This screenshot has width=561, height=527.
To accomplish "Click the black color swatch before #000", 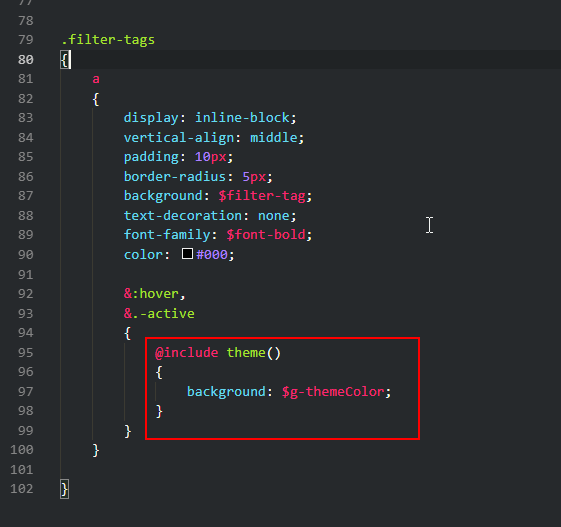I will coord(187,254).
